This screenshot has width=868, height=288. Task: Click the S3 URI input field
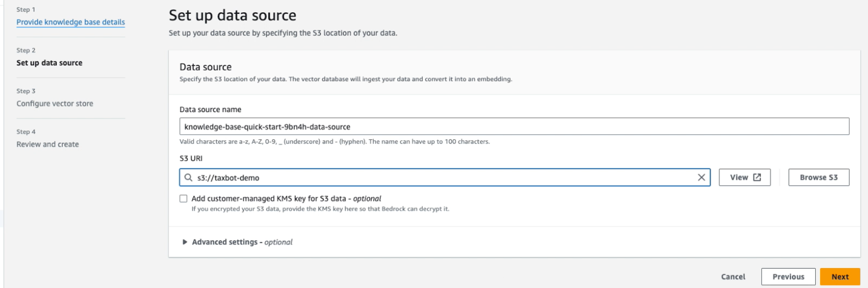[445, 177]
